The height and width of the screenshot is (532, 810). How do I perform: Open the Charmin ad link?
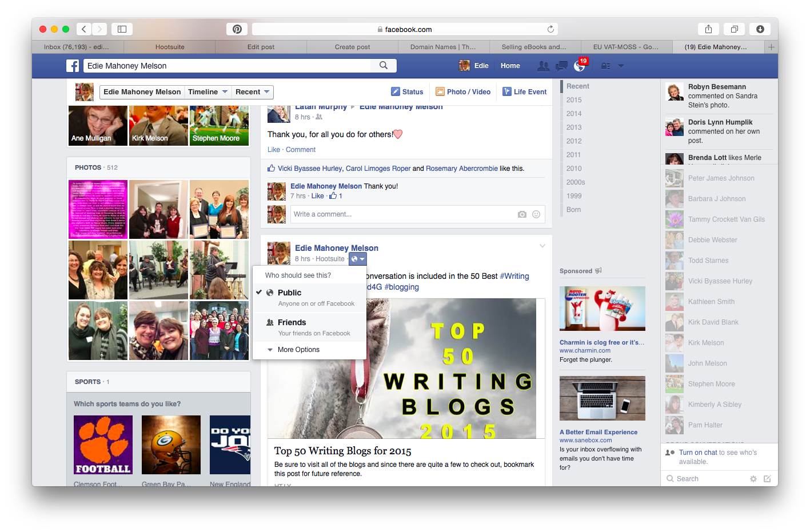click(x=602, y=342)
